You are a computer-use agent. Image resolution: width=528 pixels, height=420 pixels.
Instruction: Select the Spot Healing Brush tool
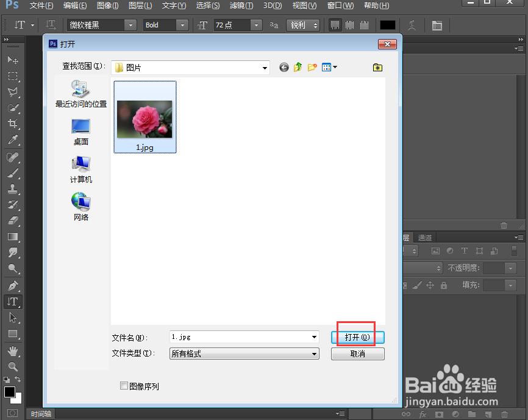coord(13,157)
